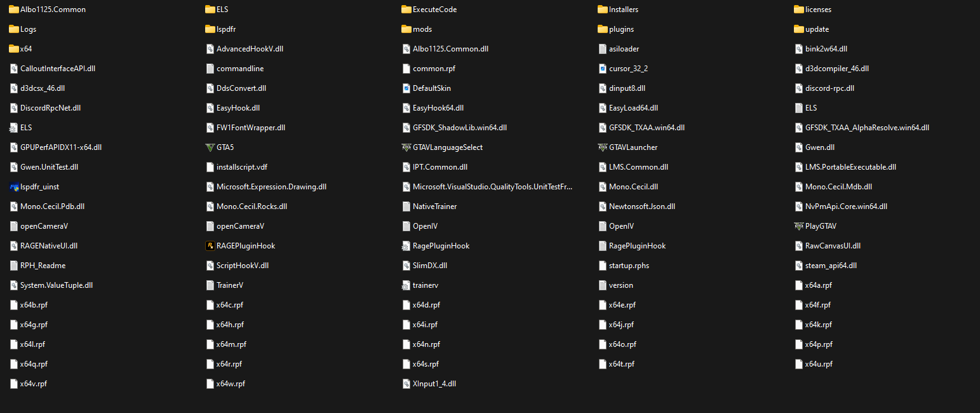
Task: Click the d3dcsx_46.dll file name
Action: [43, 88]
